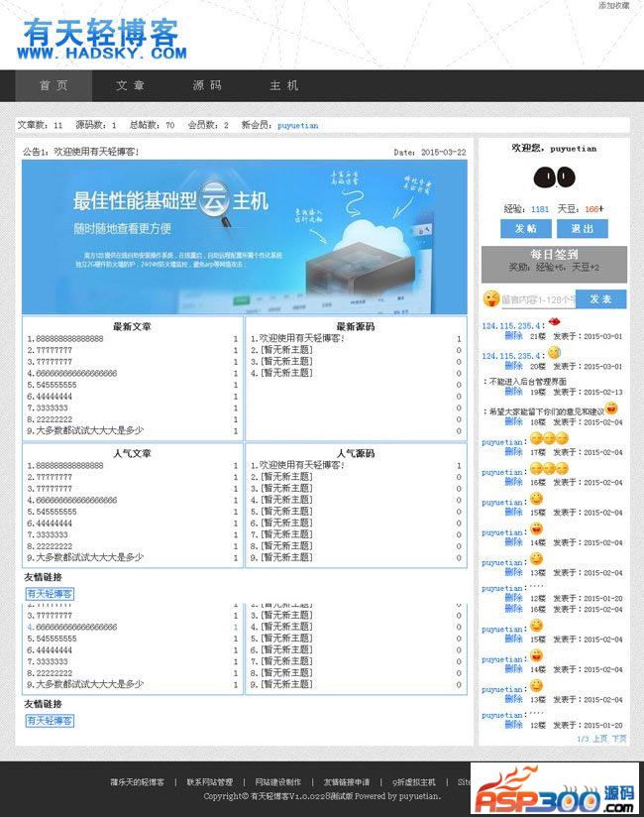Open 44444444 in 最新文章 list
644x817 pixels.
pyautogui.click(x=54, y=397)
